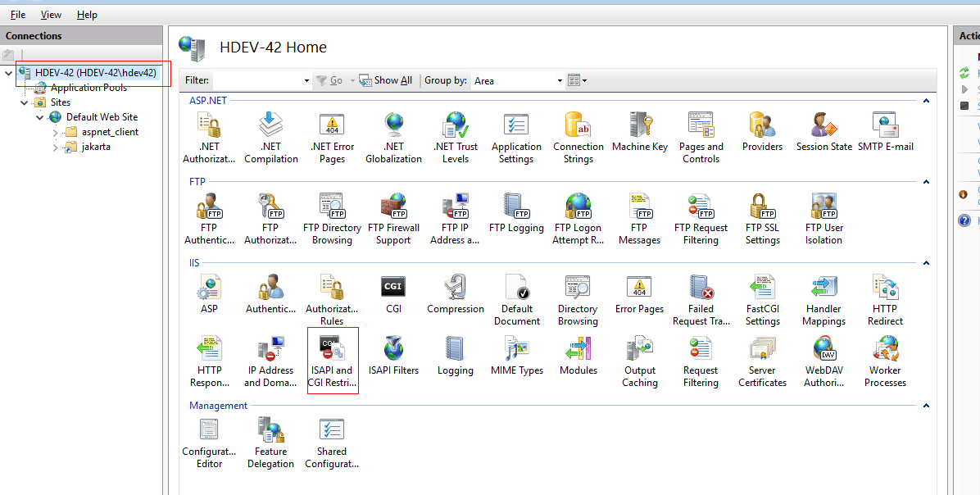
Task: Click the Go filter button
Action: pos(329,80)
